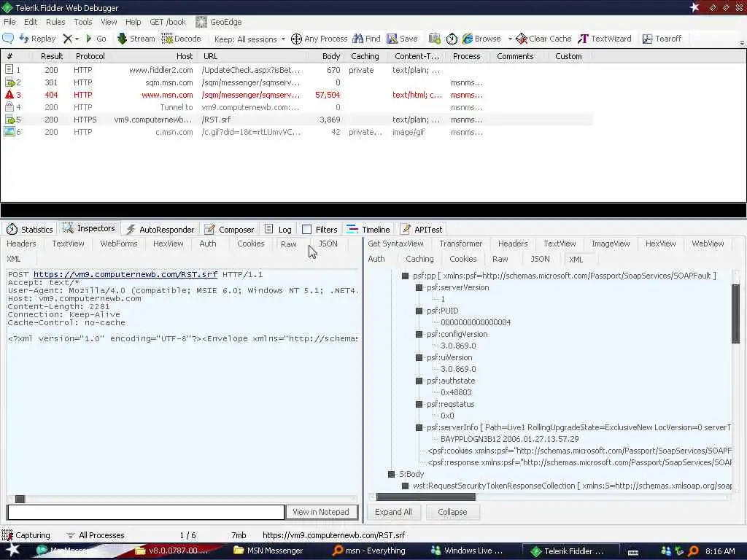Toggle Decode option in toolbar
This screenshot has height=560, width=747.
(182, 39)
